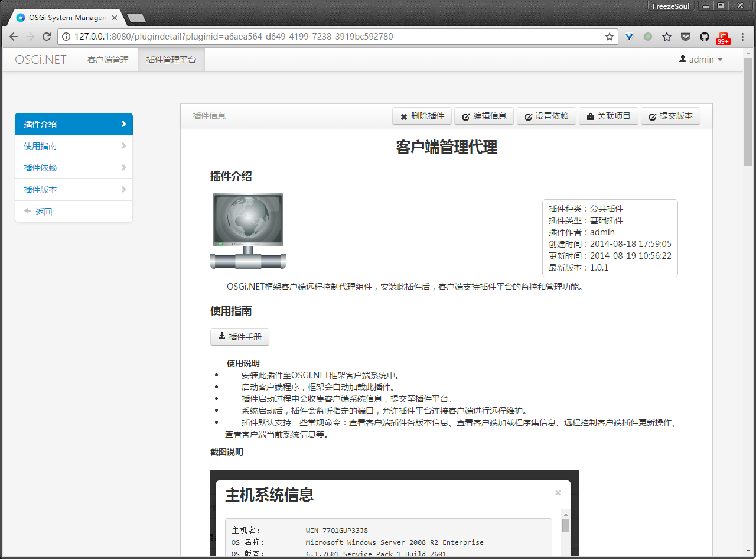Click the 编辑信息 button

[484, 116]
